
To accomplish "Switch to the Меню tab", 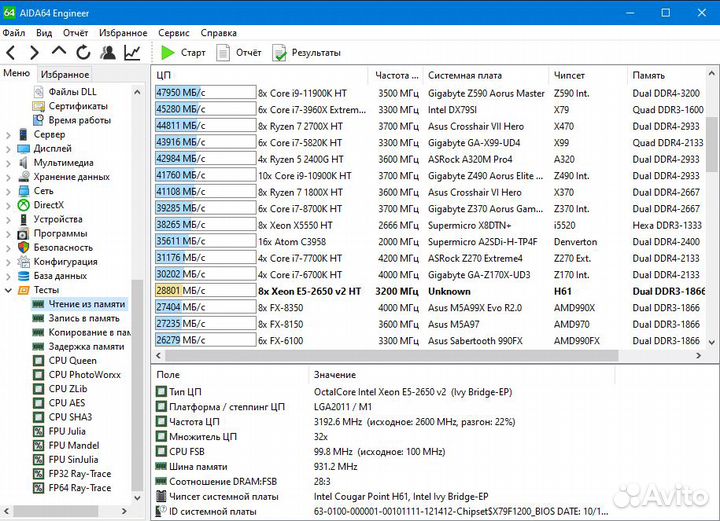I will coord(17,73).
